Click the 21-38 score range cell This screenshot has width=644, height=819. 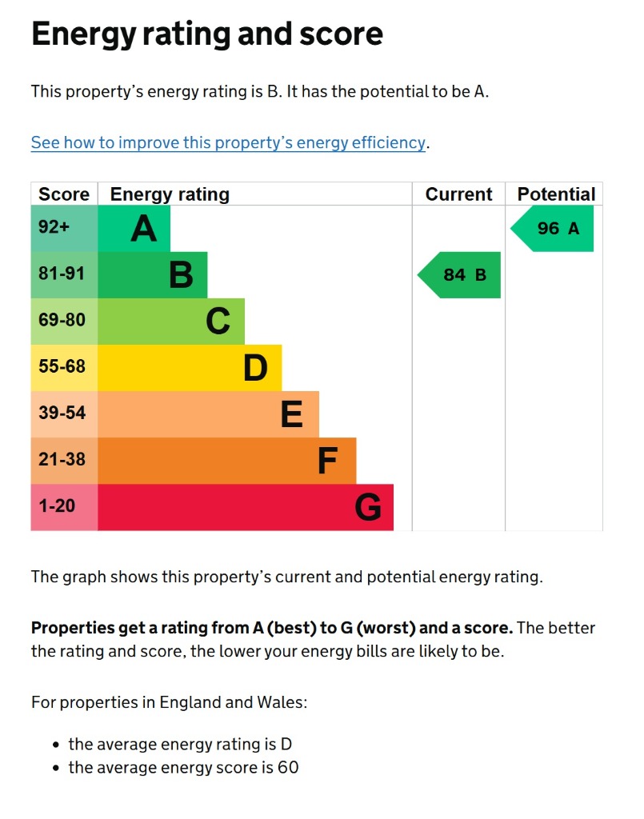tap(64, 461)
